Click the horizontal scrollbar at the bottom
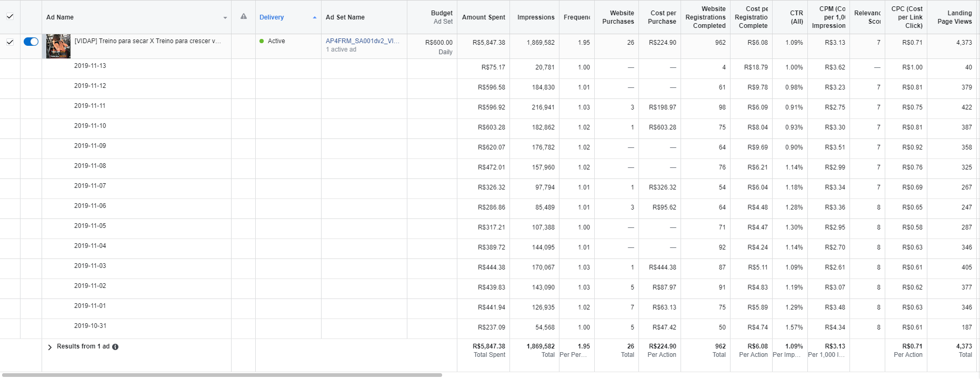The height and width of the screenshot is (379, 980). pos(222,375)
